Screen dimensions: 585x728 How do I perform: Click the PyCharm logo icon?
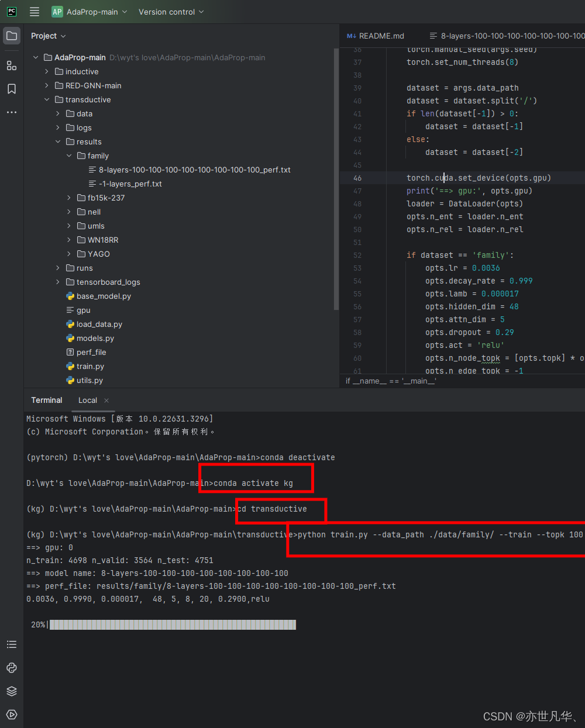click(12, 12)
